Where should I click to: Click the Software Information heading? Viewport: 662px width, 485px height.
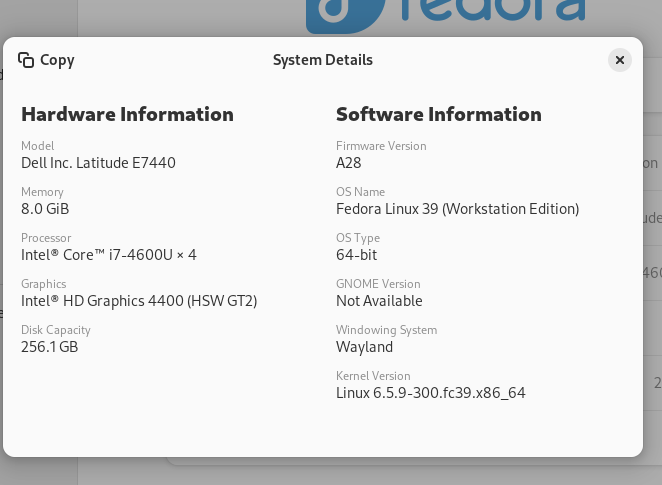tap(439, 114)
